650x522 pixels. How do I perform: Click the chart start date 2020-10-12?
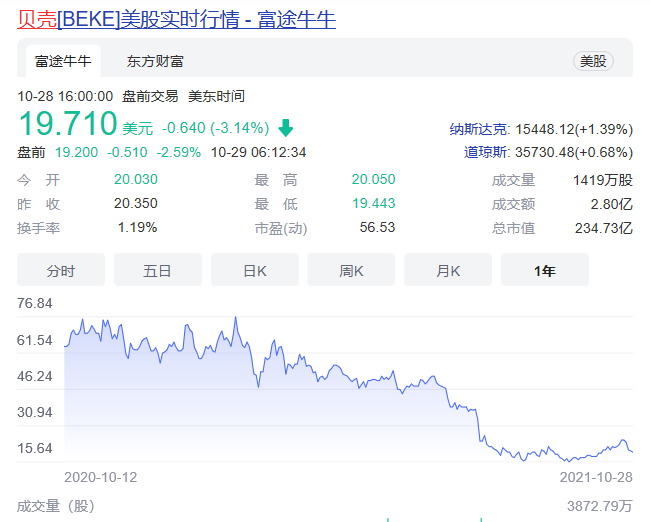[x=101, y=477]
